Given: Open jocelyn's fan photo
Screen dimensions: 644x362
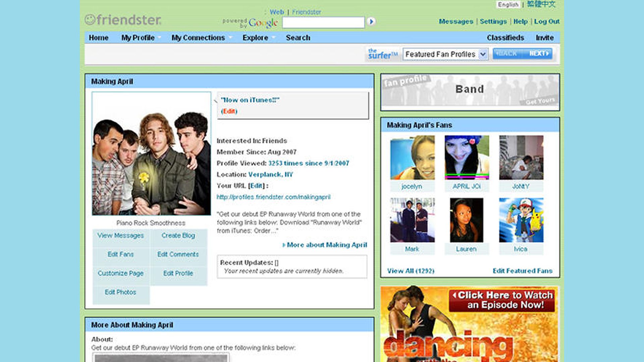Looking at the screenshot, I should tap(412, 158).
